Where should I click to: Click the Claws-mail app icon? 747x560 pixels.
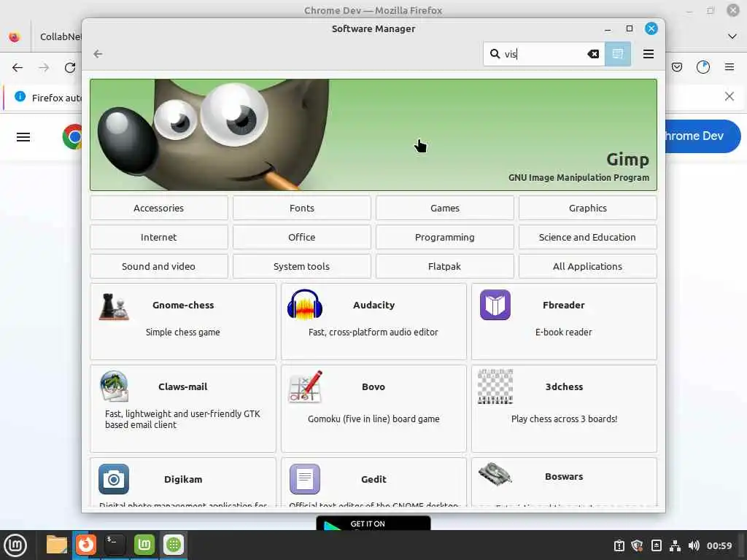point(114,386)
